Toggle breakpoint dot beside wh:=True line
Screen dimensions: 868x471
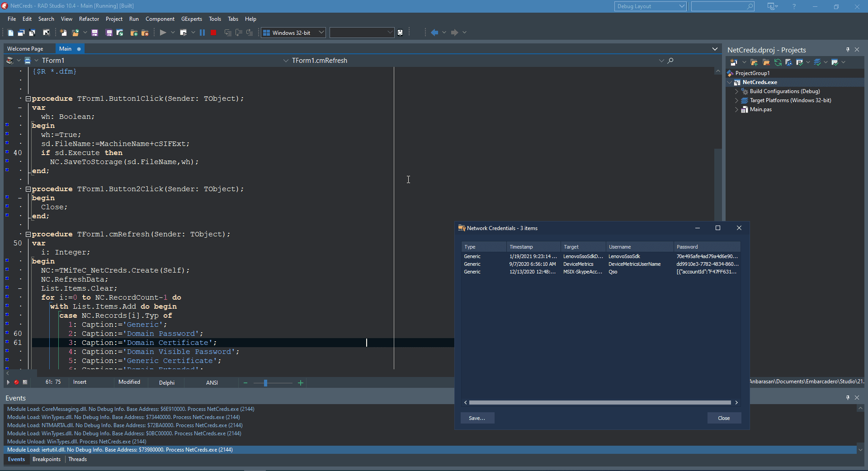tap(7, 134)
